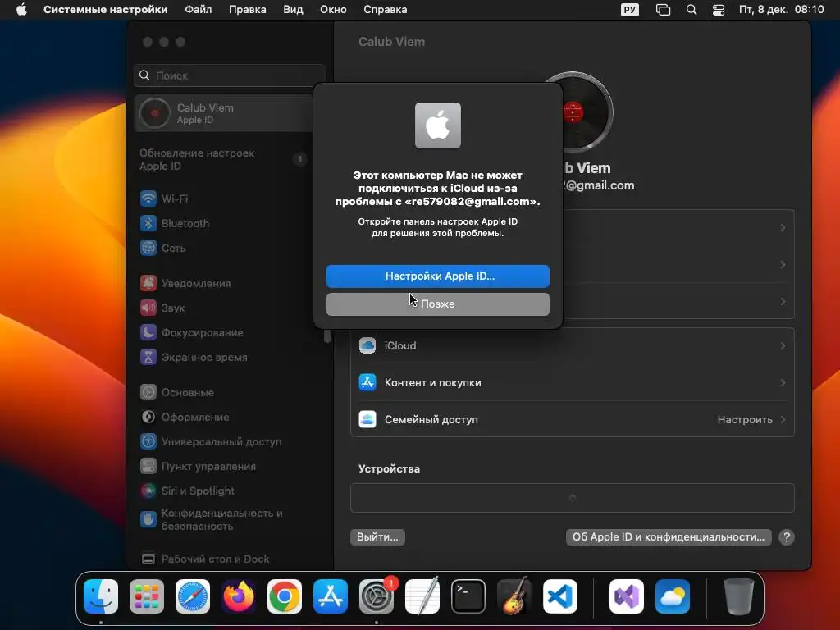840x630 pixels.
Task: Open Visual Studio purple icon in Dock
Action: point(627,597)
